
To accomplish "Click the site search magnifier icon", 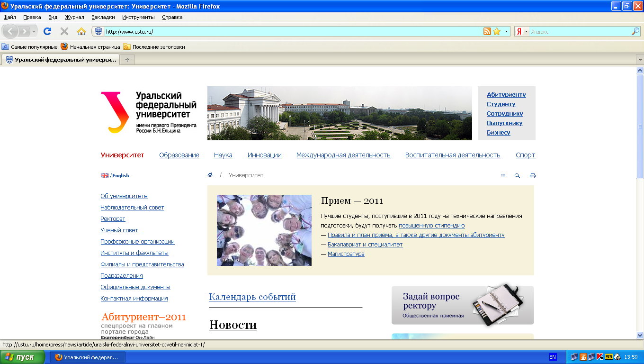I will [x=518, y=176].
